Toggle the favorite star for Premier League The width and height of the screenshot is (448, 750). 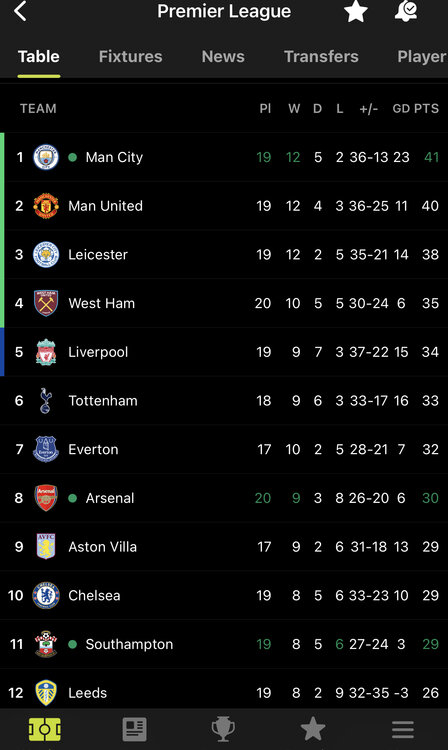[356, 11]
